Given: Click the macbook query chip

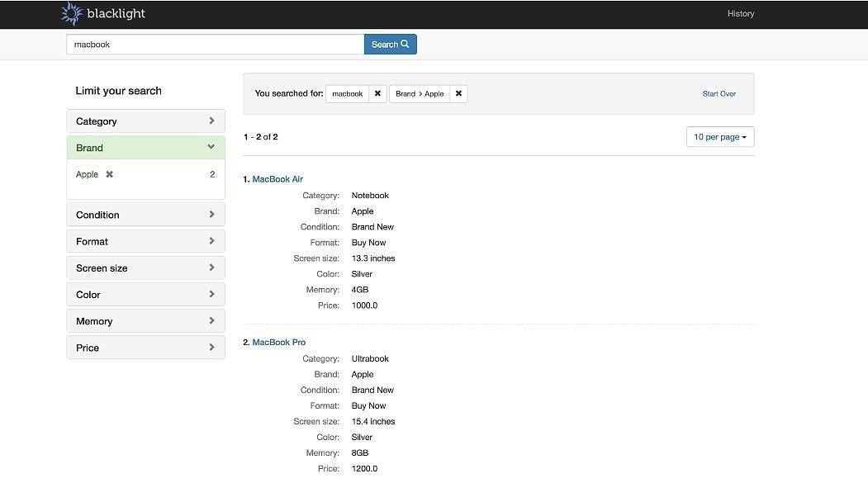Looking at the screenshot, I should 347,93.
